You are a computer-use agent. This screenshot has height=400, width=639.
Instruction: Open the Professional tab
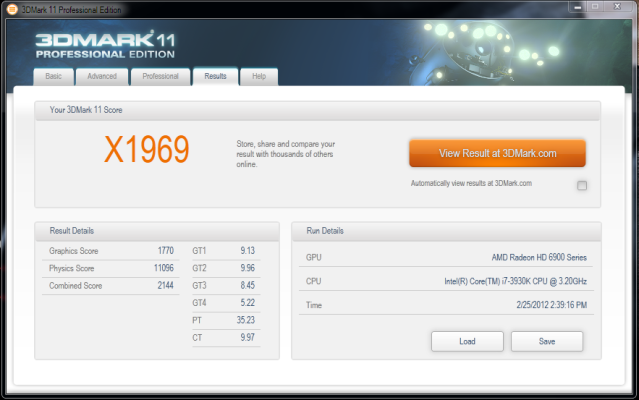[x=161, y=77]
